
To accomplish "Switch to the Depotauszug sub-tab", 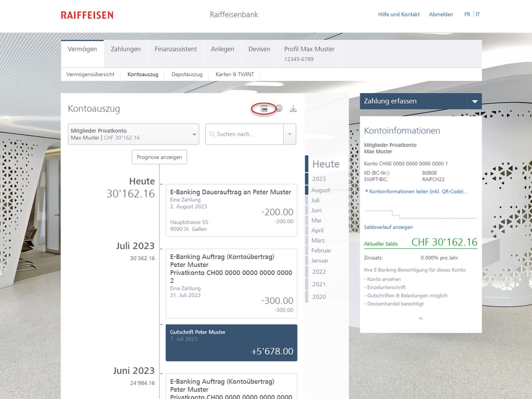I will (x=187, y=74).
